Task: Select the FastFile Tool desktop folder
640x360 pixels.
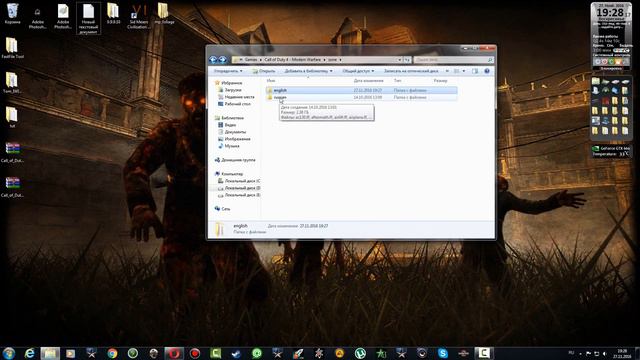Action: pyautogui.click(x=12, y=48)
